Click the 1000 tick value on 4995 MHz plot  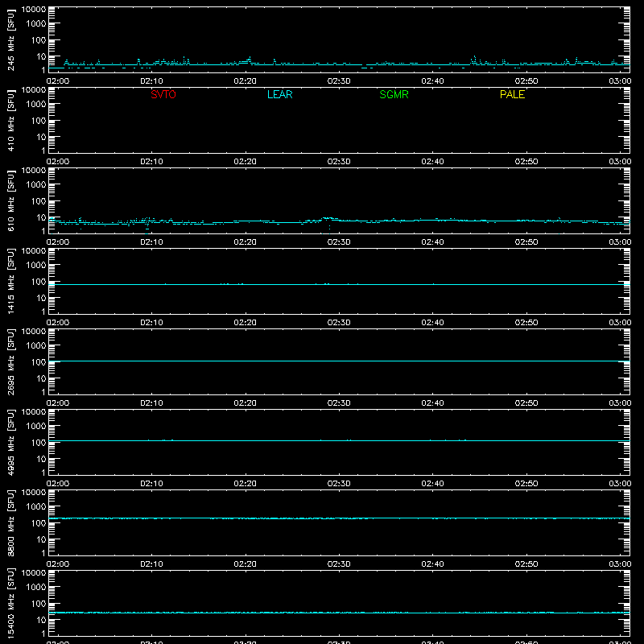click(36, 427)
